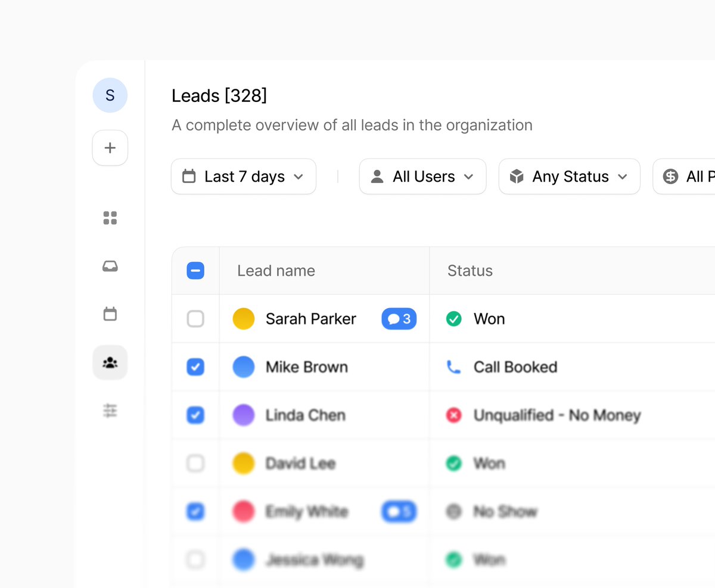Check the David Lee row checkbox
Screen dimensions: 715x588
(195, 463)
